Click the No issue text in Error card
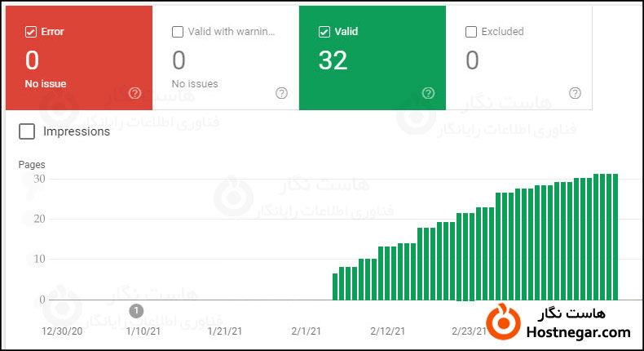Image resolution: width=644 pixels, height=351 pixels. (46, 83)
